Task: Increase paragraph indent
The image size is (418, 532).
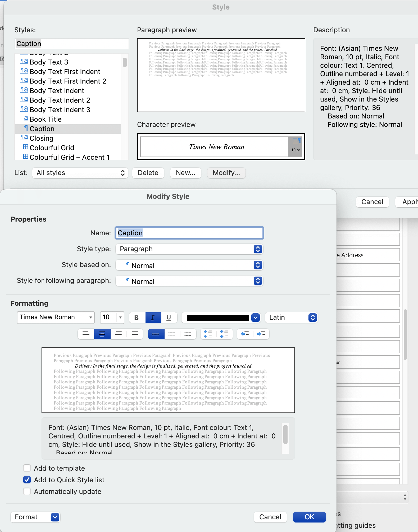Action: [x=261, y=334]
